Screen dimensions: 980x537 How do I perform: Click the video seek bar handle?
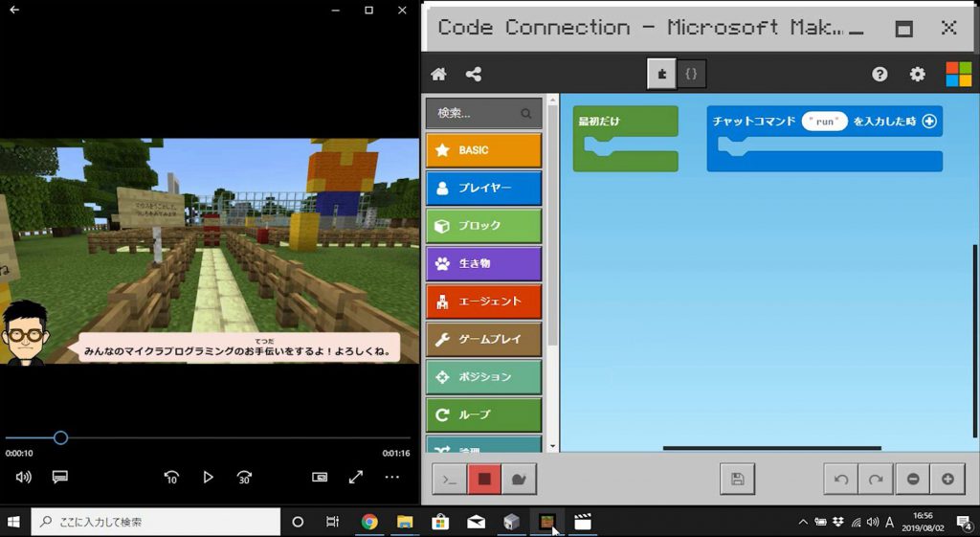[60, 437]
